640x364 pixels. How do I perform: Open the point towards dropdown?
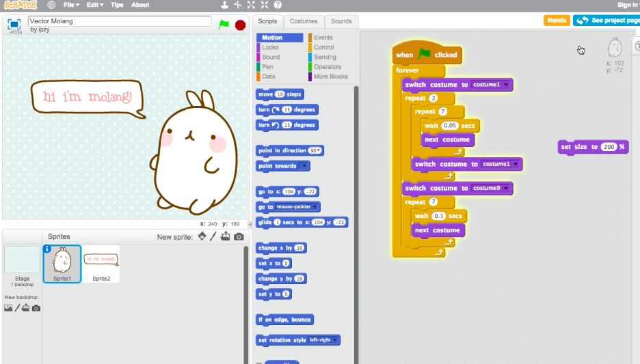[x=304, y=166]
